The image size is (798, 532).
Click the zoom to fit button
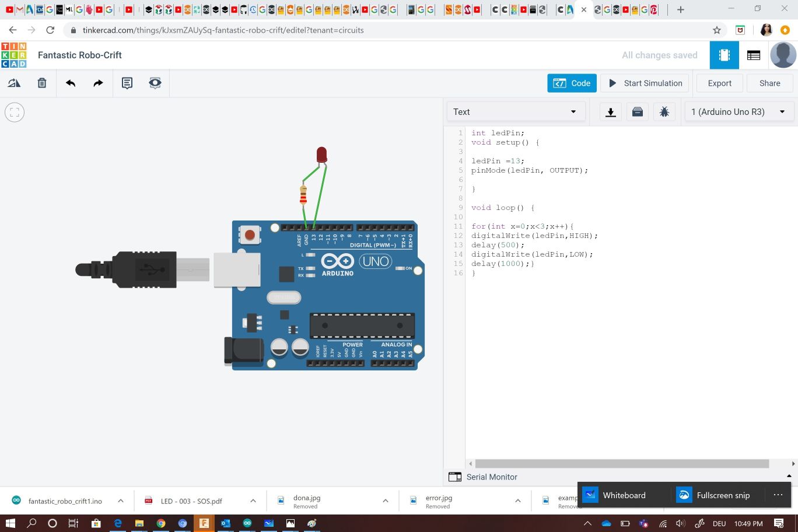point(15,112)
